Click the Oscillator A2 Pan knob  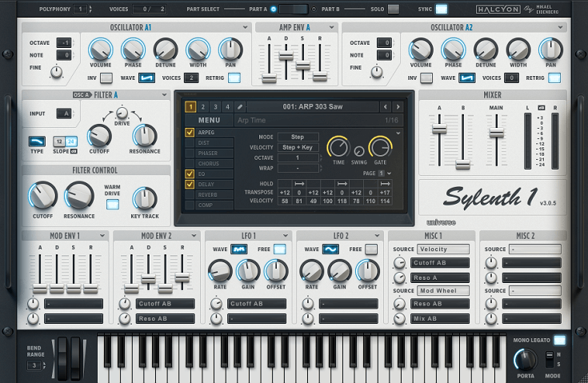(x=550, y=50)
